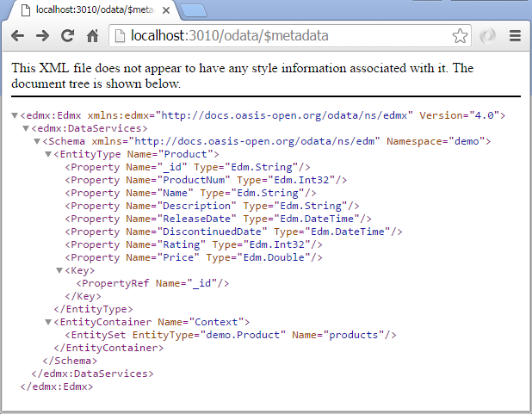Click the closing </Schema> tag
This screenshot has height=414, width=532.
pos(70,361)
